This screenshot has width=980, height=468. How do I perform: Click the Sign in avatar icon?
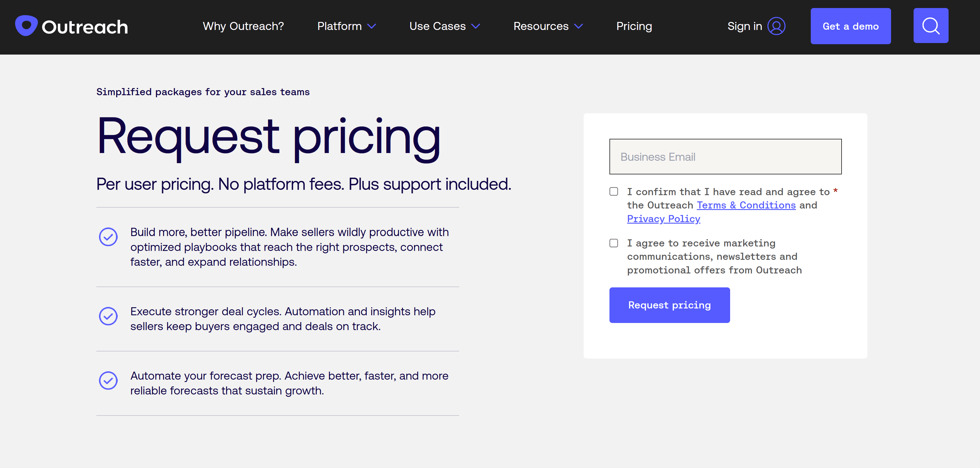tap(777, 26)
